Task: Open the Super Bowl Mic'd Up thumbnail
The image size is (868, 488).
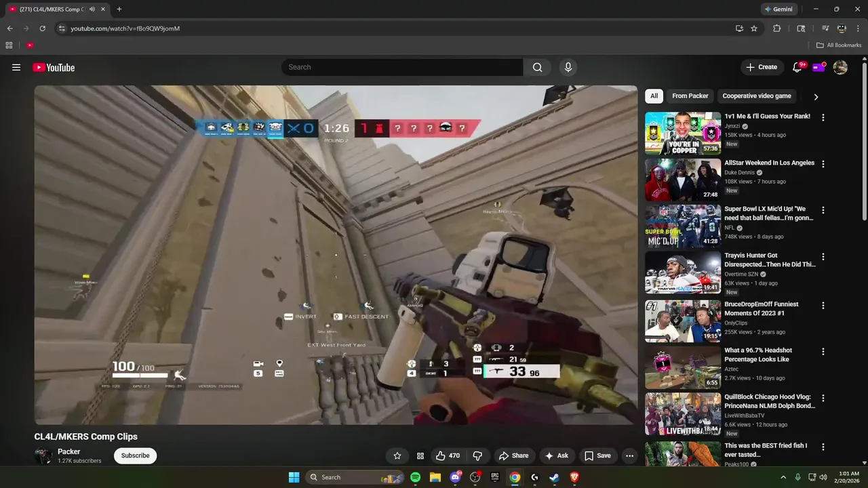Action: [x=683, y=226]
